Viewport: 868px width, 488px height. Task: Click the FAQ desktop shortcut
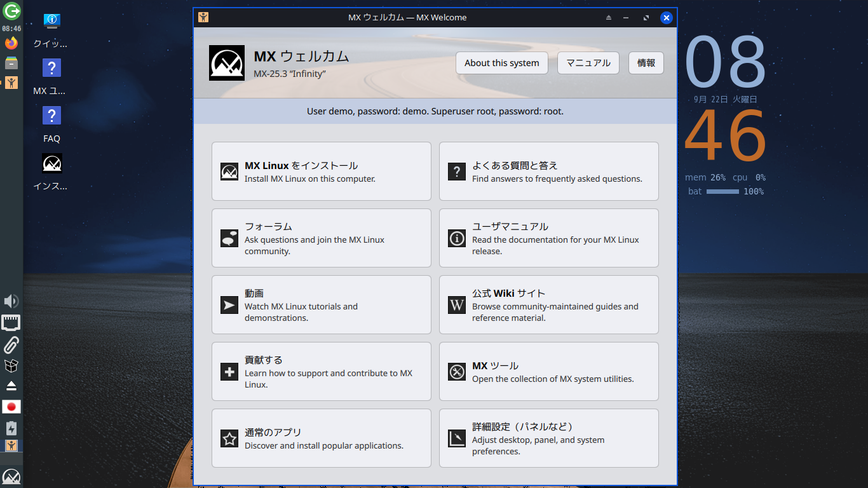(x=51, y=124)
